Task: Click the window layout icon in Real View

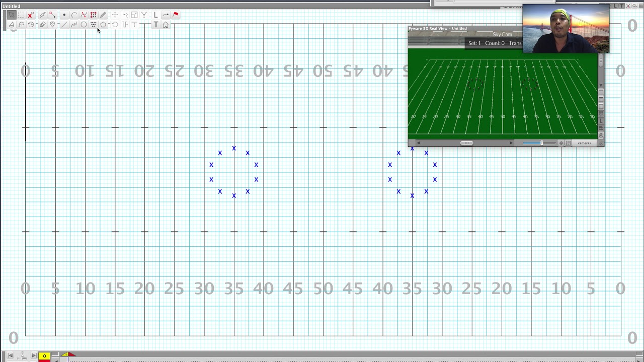Action: [x=601, y=99]
